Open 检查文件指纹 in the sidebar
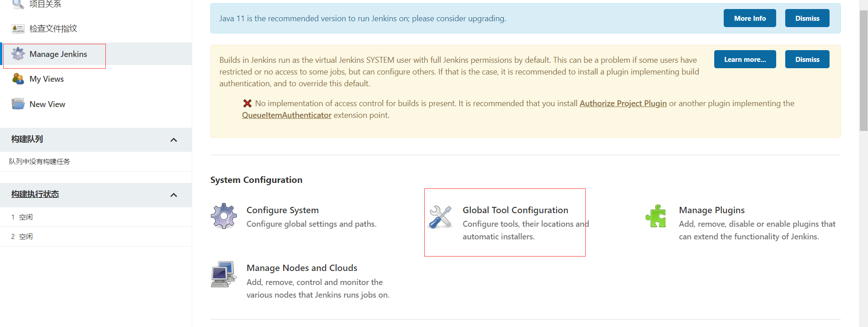 (53, 29)
